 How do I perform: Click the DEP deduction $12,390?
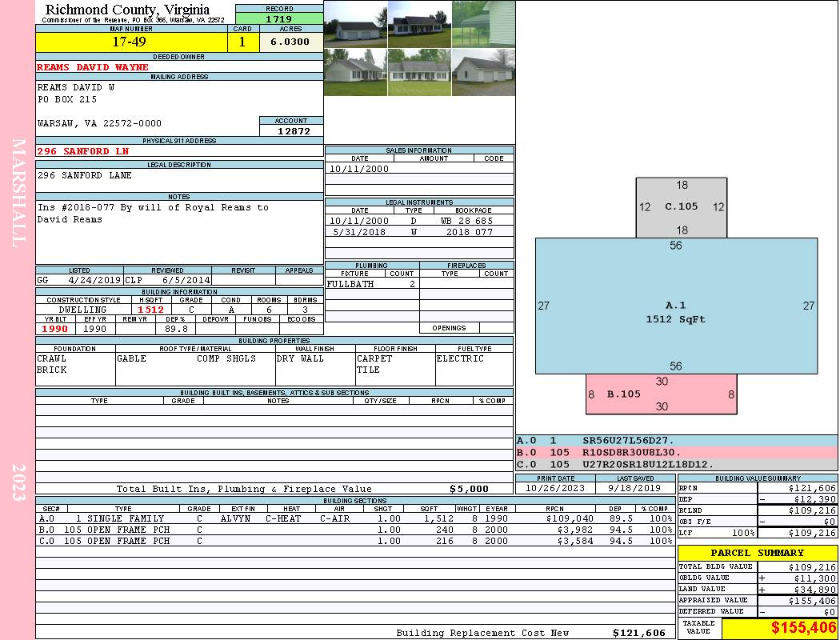[x=814, y=499]
